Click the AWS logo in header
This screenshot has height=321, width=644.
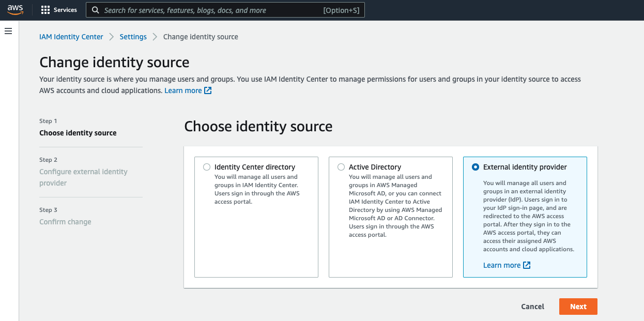[15, 10]
